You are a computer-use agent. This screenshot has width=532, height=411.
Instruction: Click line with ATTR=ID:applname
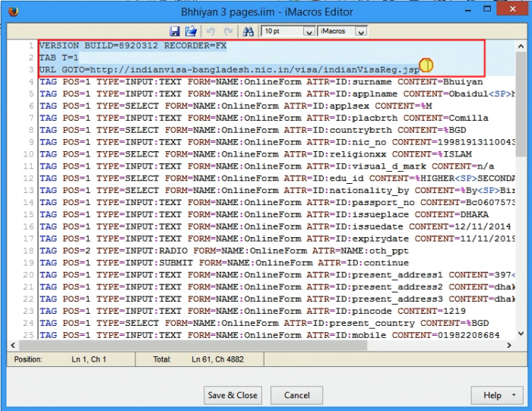coord(277,94)
